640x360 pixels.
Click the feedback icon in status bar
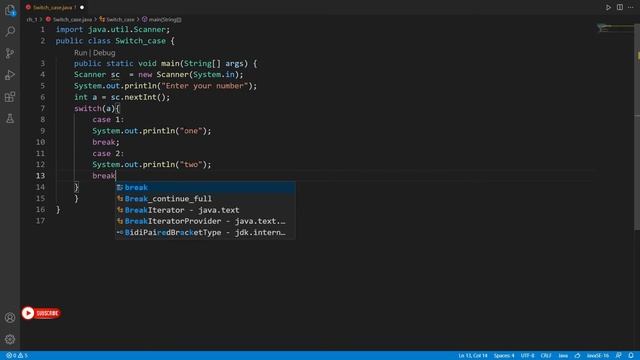(619, 356)
